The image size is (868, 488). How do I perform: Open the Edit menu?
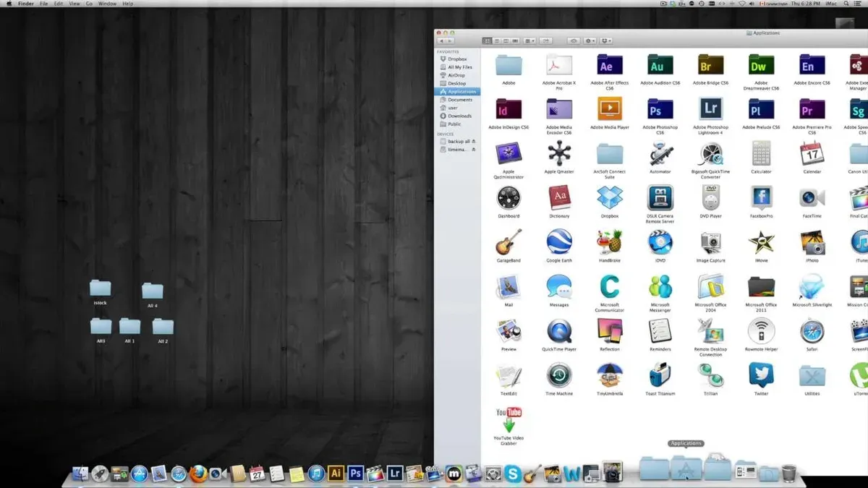pos(59,4)
